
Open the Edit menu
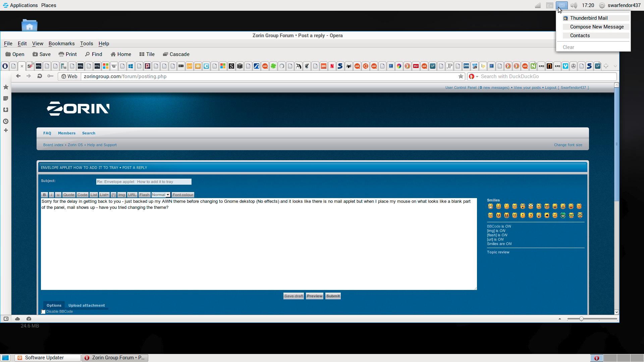click(x=22, y=44)
